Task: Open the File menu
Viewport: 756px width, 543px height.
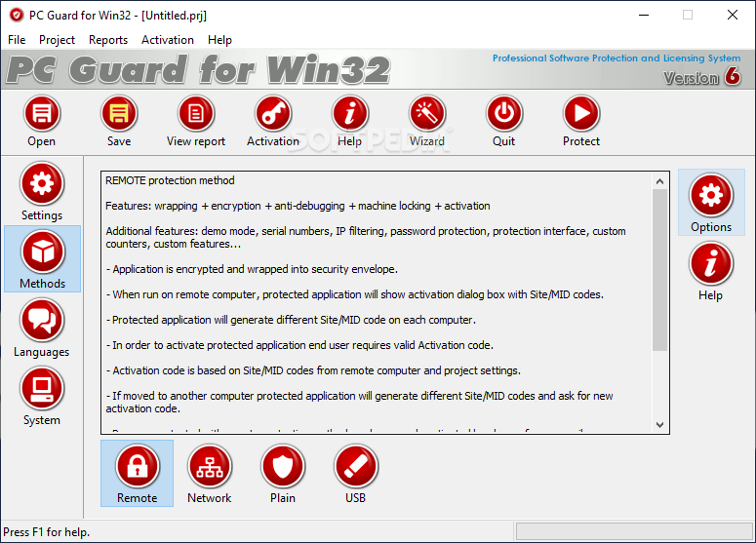Action: (17, 40)
